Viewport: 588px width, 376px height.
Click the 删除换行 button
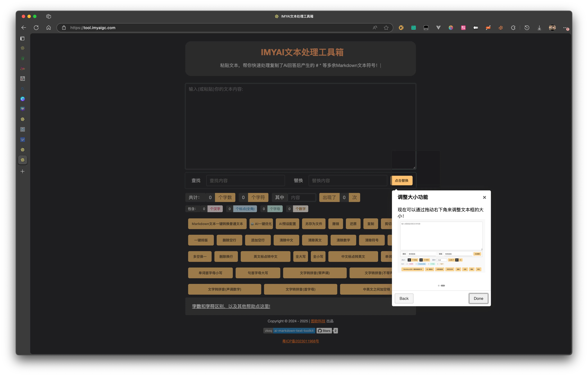(x=226, y=256)
